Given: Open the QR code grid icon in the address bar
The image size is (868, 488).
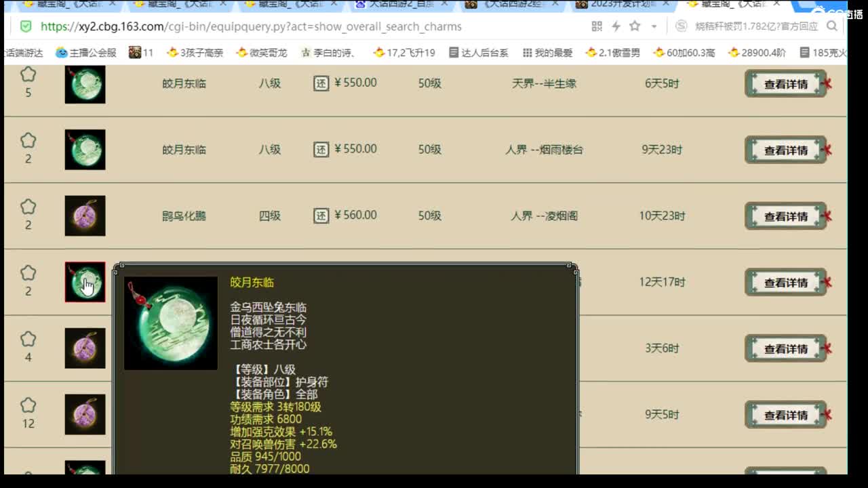Looking at the screenshot, I should pyautogui.click(x=597, y=26).
